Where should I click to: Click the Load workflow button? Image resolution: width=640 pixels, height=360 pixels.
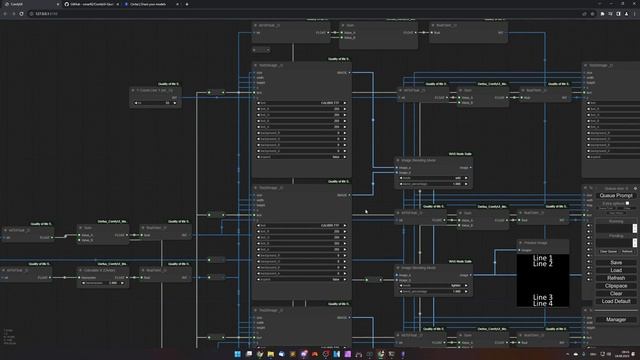[x=616, y=270]
